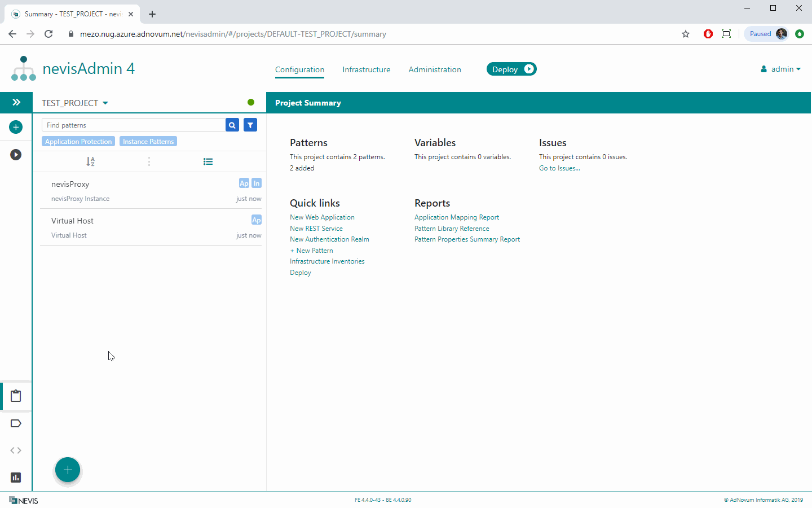
Task: Close the Summary browser tab
Action: (x=131, y=14)
